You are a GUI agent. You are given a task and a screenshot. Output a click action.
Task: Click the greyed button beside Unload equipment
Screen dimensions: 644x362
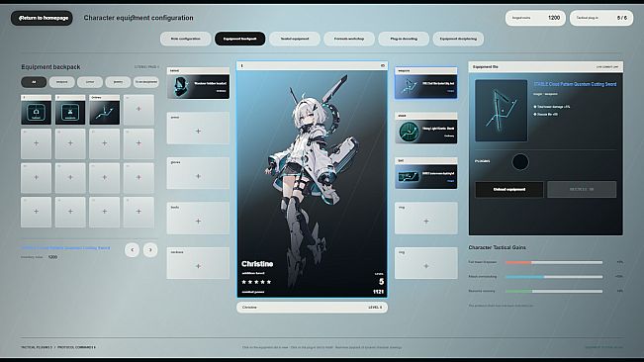[582, 190]
